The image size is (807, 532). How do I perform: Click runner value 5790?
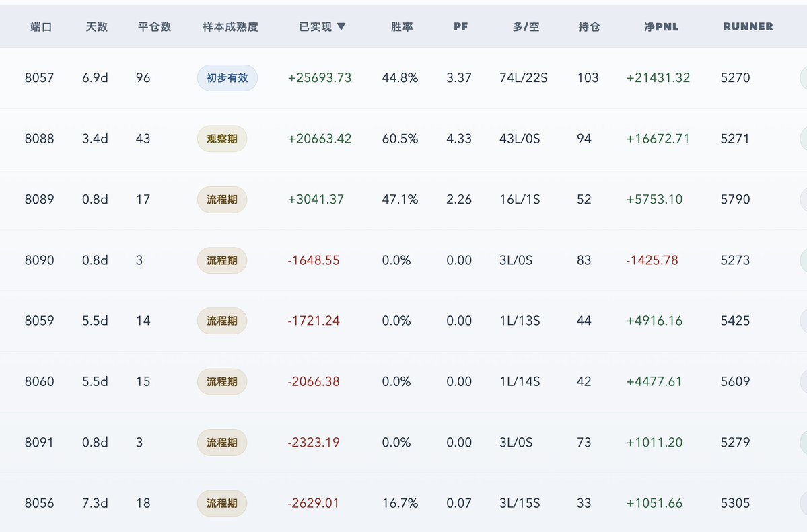(x=735, y=199)
